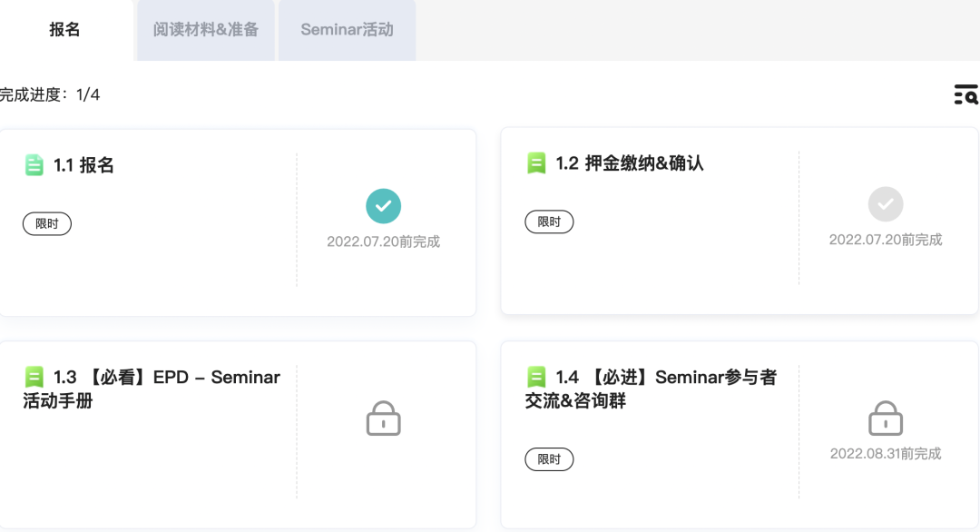
Task: Click the 限时 tag on the 1.2 card
Action: (x=549, y=222)
